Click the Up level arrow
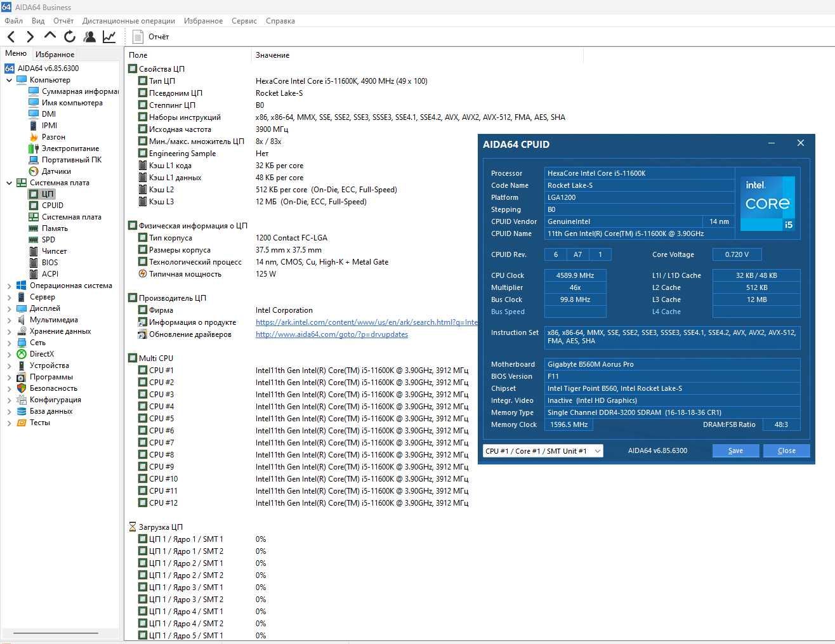Viewport: 835px width, 644px height. (49, 36)
